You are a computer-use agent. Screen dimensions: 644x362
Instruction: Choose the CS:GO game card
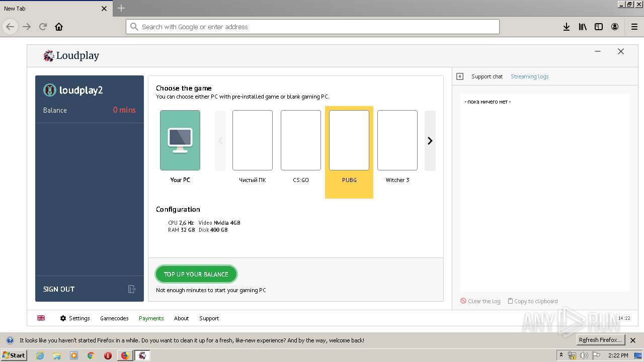pos(301,140)
